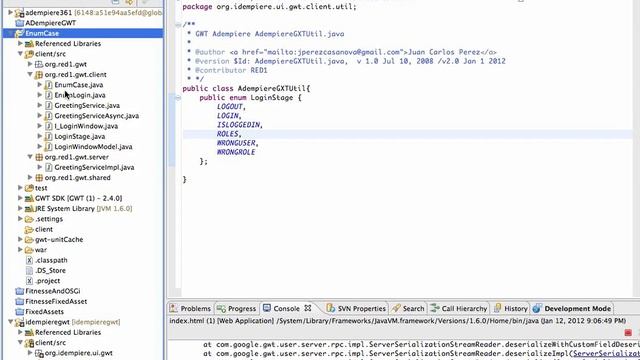Viewport: 640px width, 360px height.
Task: Click the EnumLogin.java file icon
Action: [49, 95]
